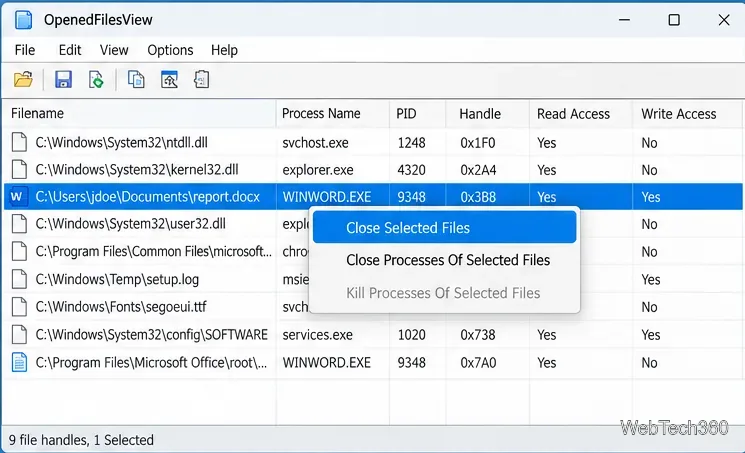Select the C:\Windows\System32\kernel32.dll row
Image resolution: width=745 pixels, height=453 pixels.
[x=373, y=170]
